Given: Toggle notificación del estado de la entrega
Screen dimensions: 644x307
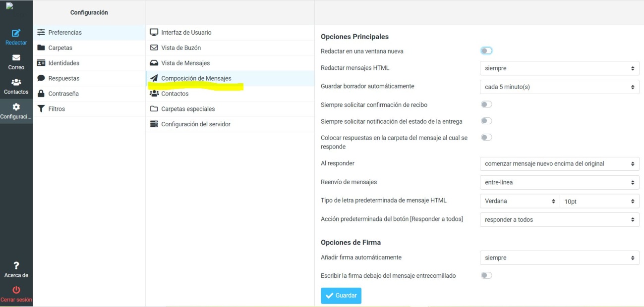Looking at the screenshot, I should point(486,121).
